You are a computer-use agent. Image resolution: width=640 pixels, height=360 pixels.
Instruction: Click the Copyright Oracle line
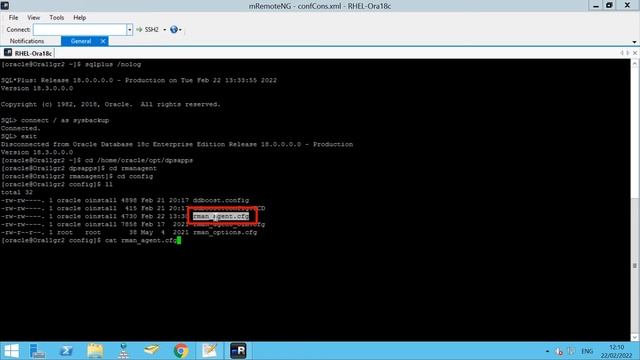point(111,104)
